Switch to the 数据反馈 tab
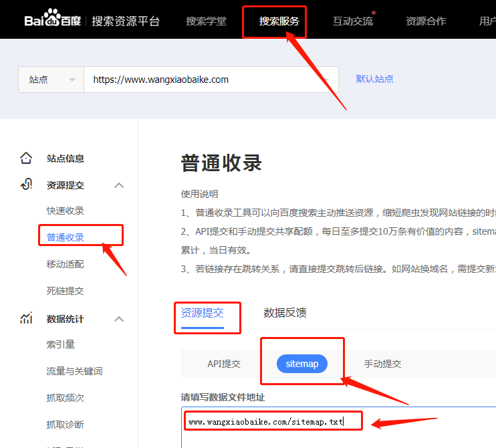This screenshot has height=448, width=496. coord(285,313)
